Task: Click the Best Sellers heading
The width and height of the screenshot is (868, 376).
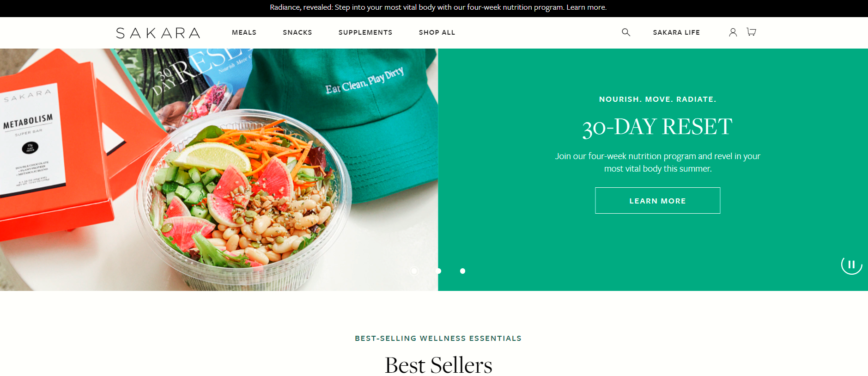Action: 438,365
